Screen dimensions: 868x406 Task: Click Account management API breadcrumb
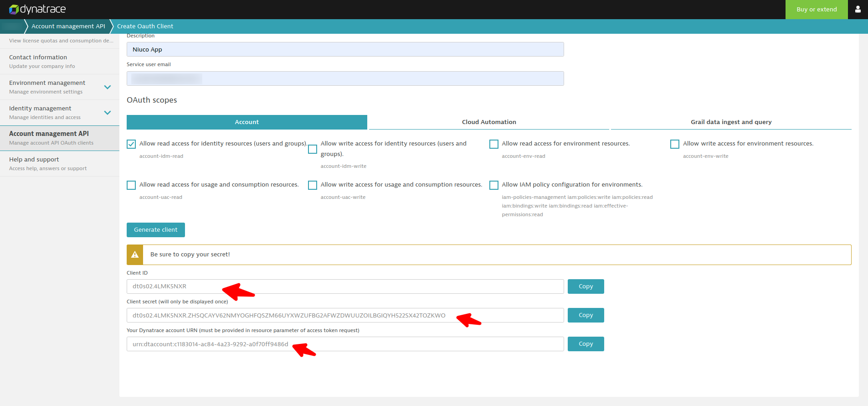68,26
